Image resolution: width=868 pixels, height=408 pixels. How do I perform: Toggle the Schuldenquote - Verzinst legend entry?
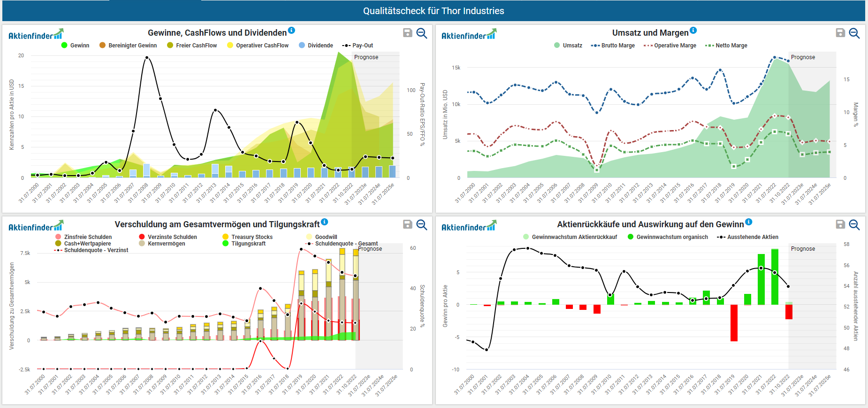click(x=91, y=250)
